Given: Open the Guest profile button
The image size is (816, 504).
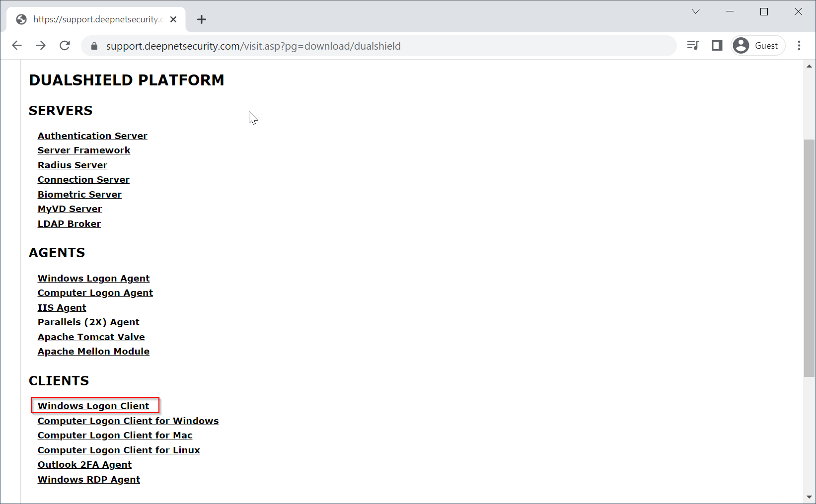Looking at the screenshot, I should [757, 46].
